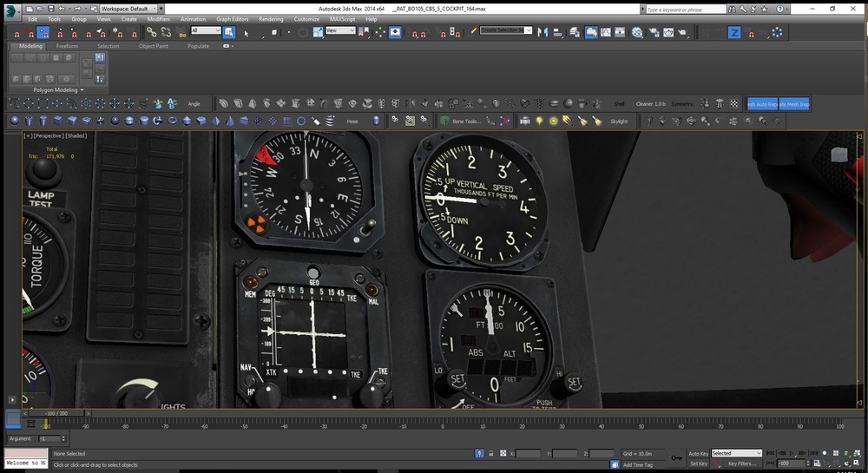This screenshot has width=868, height=473.
Task: Click the Save File floppy disk icon
Action: point(52,8)
